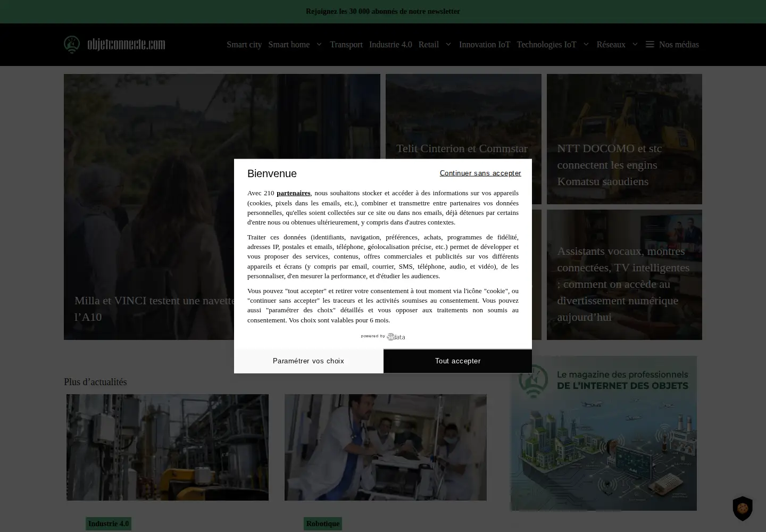Expand the Retail submenu chevron
Image resolution: width=766 pixels, height=532 pixels.
click(448, 45)
